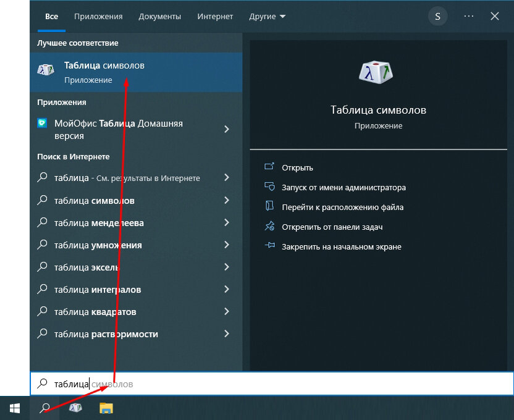Click search icon beside таблица эксель
This screenshot has width=514, height=420.
(42, 267)
